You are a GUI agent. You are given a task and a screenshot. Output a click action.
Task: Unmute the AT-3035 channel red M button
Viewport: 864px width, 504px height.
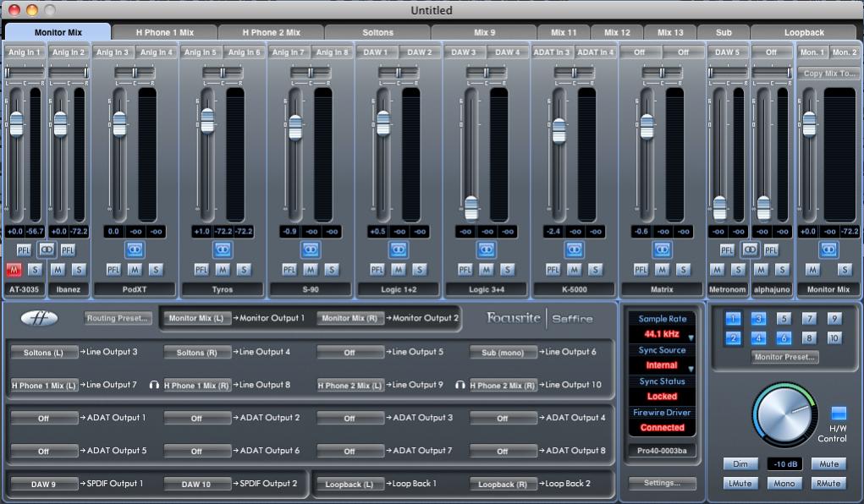click(14, 270)
